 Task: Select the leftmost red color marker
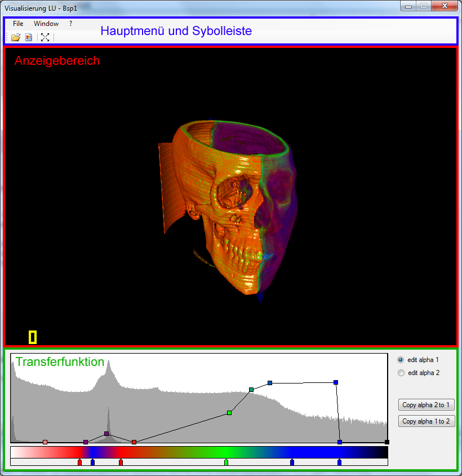point(79,462)
